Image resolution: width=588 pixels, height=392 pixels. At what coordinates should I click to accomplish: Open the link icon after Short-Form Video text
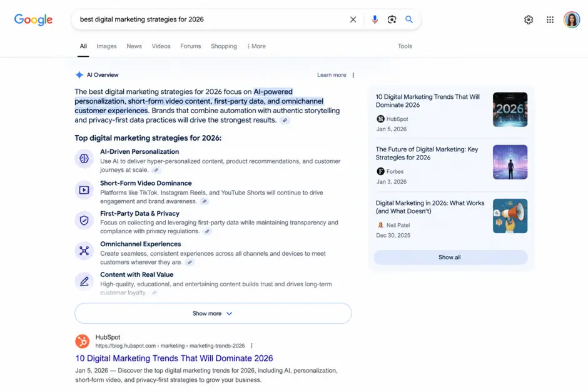(x=205, y=201)
